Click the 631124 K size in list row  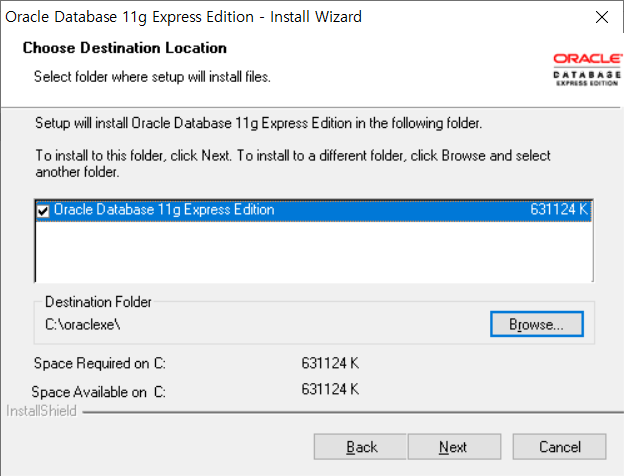point(559,209)
